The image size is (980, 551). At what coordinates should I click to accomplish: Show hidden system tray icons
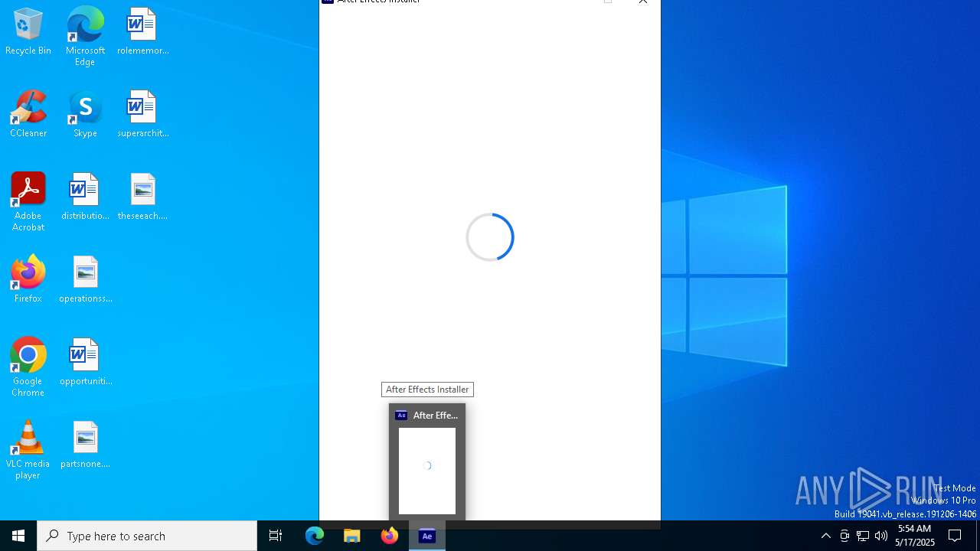[825, 536]
